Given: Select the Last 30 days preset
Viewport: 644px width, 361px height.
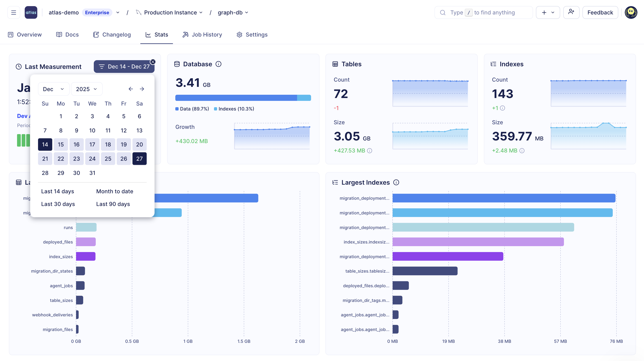Looking at the screenshot, I should tap(58, 204).
